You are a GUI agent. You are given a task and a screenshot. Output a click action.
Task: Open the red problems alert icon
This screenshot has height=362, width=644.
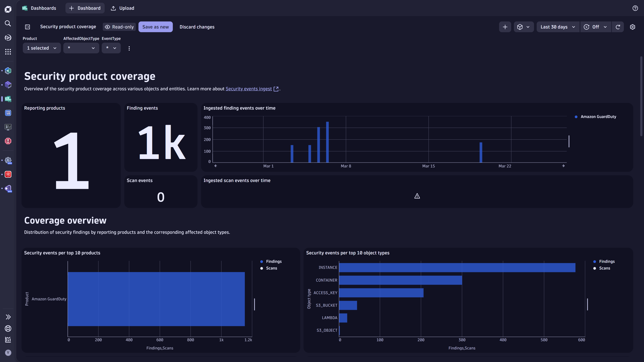click(8, 141)
